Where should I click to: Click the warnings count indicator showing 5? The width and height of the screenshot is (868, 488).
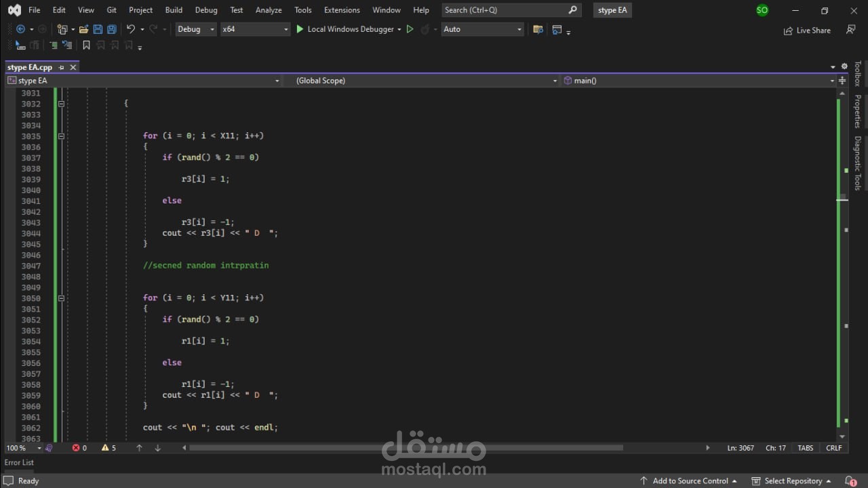[x=108, y=448]
